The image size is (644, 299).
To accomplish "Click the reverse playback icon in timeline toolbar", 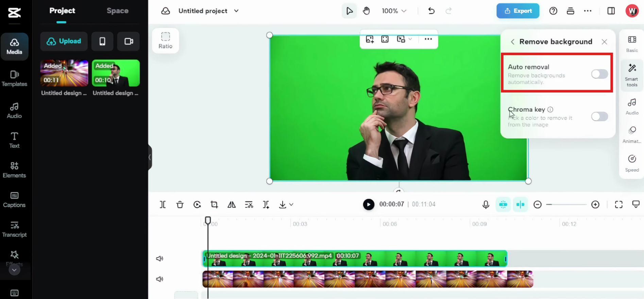I will click(x=197, y=204).
